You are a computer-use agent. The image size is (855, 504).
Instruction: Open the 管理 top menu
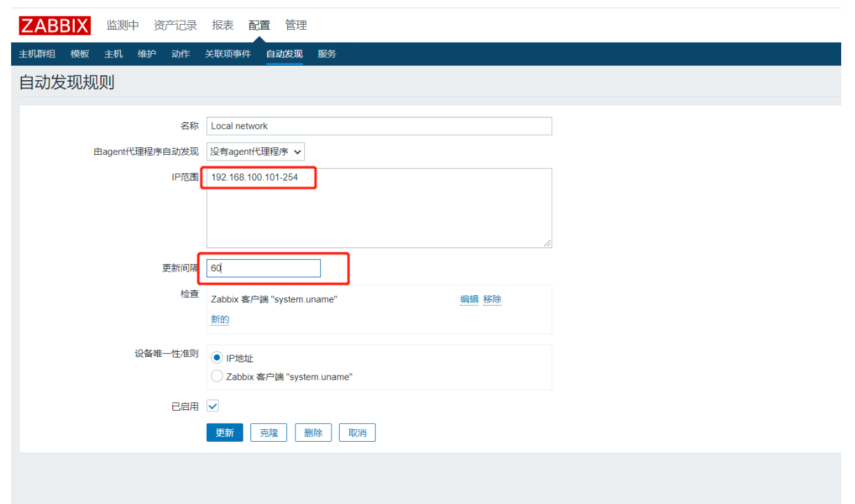(x=296, y=26)
